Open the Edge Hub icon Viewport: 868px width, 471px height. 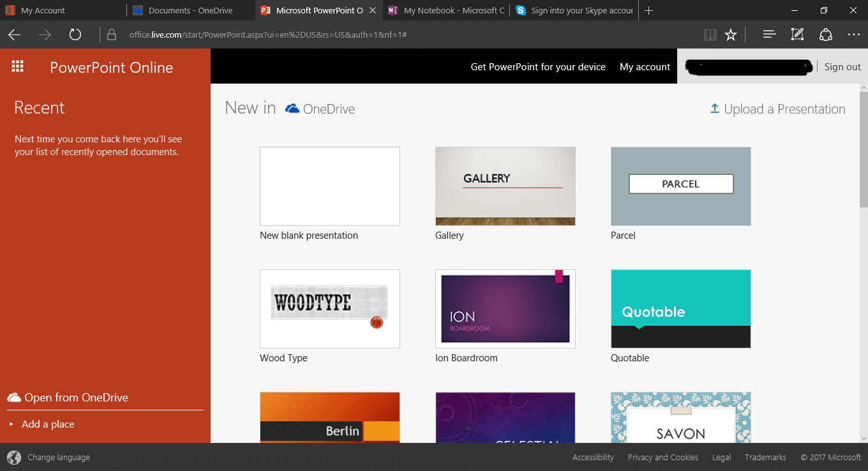click(770, 35)
